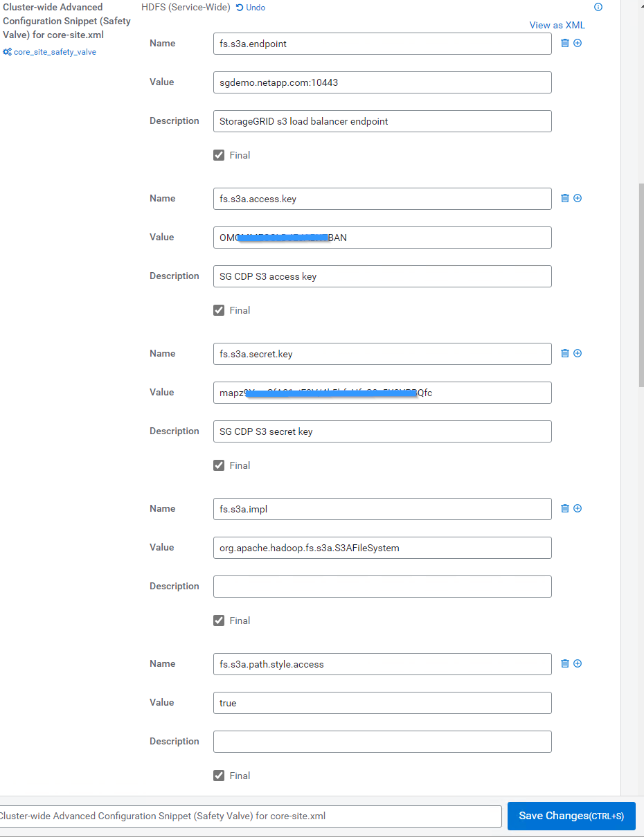
Task: Switch to View as XML
Action: (557, 25)
